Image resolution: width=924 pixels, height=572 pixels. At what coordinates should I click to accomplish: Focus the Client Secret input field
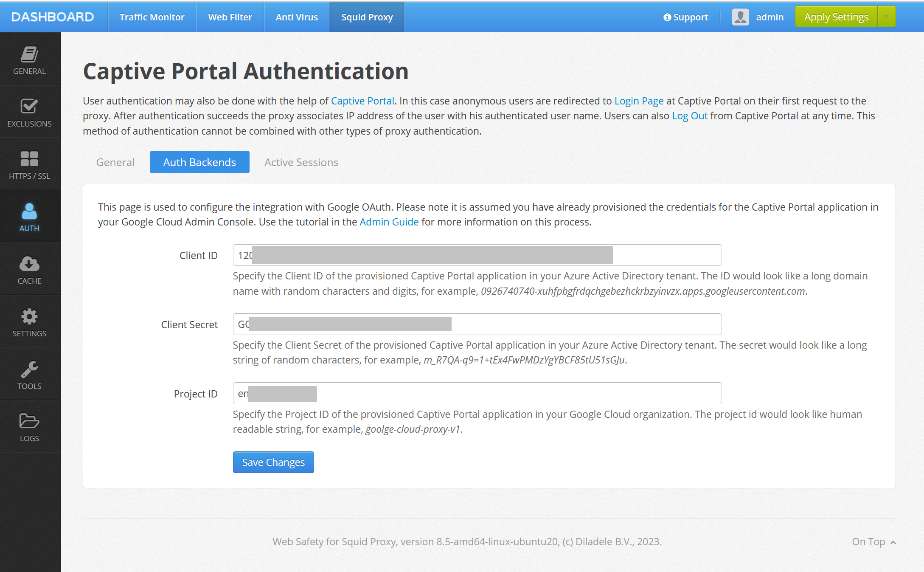coord(477,324)
